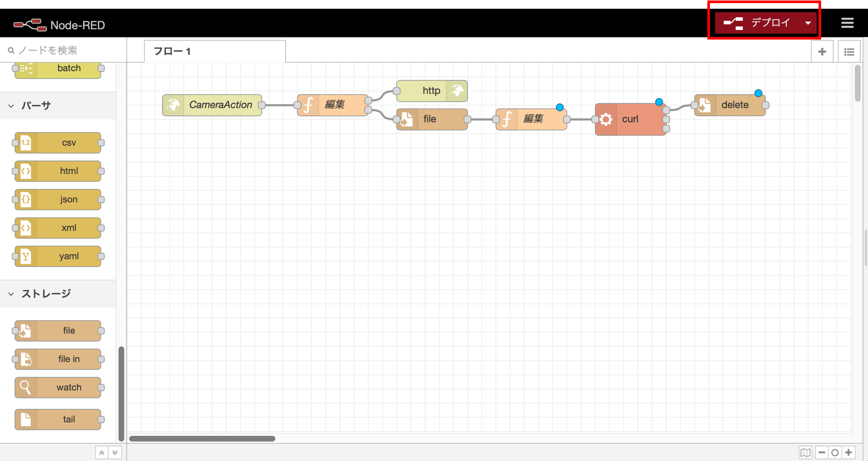Reset canvas zoom

coord(835,453)
